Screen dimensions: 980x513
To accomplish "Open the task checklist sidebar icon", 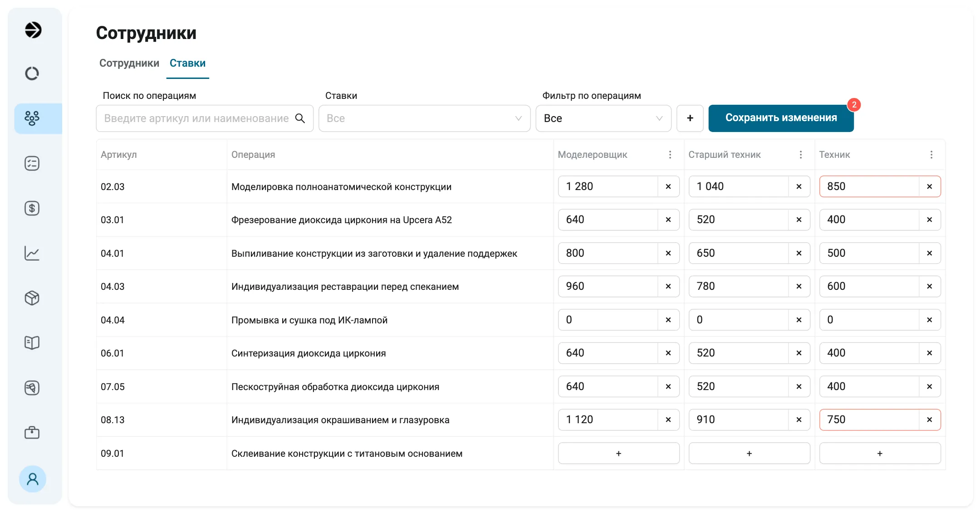I will 32,163.
